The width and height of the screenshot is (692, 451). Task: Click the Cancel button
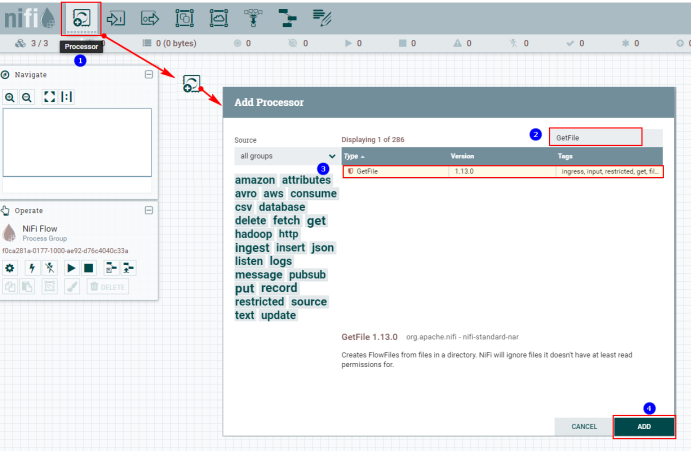[x=584, y=426]
